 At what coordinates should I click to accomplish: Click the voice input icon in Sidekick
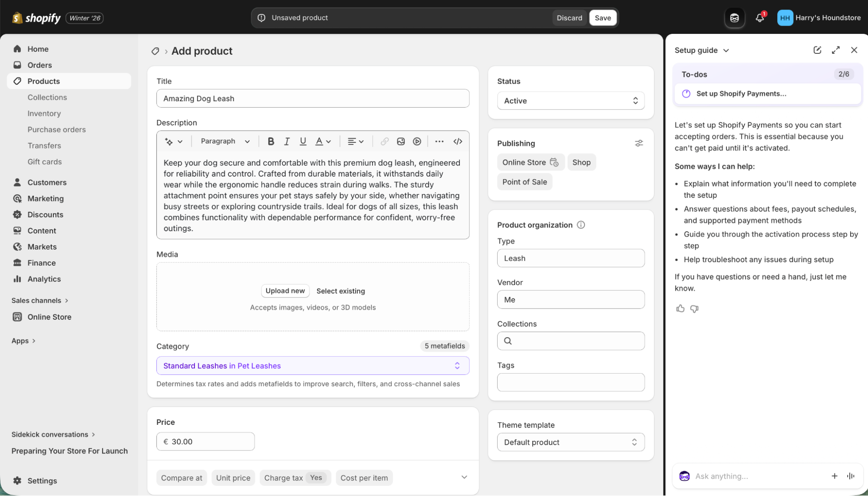[851, 476]
